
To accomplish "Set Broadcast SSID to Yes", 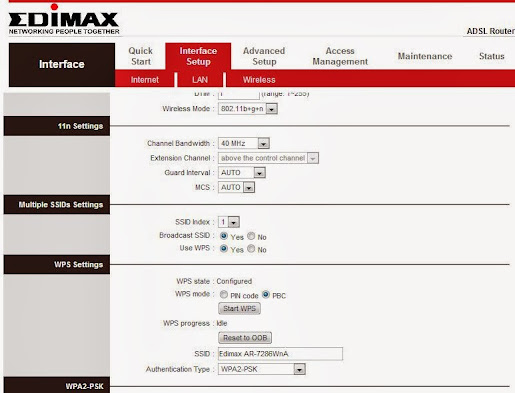I will (x=224, y=236).
